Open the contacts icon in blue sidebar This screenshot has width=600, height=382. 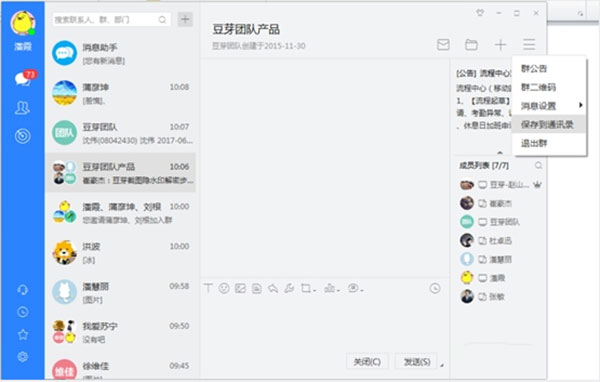[x=22, y=108]
